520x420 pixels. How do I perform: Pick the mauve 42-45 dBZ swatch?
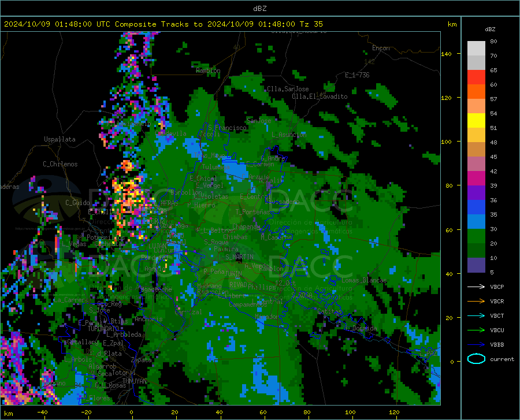point(476,164)
